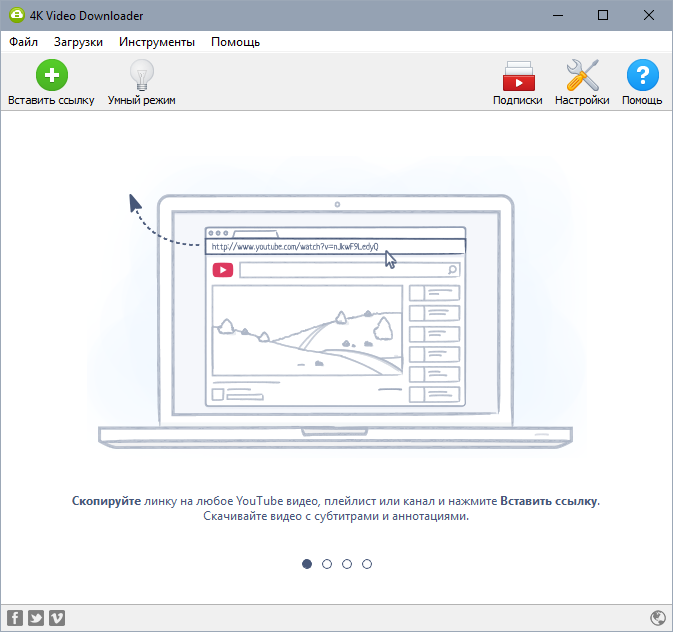Viewport: 673px width, 632px height.
Task: Click the 4K Video Downloader app icon
Action: point(17,15)
